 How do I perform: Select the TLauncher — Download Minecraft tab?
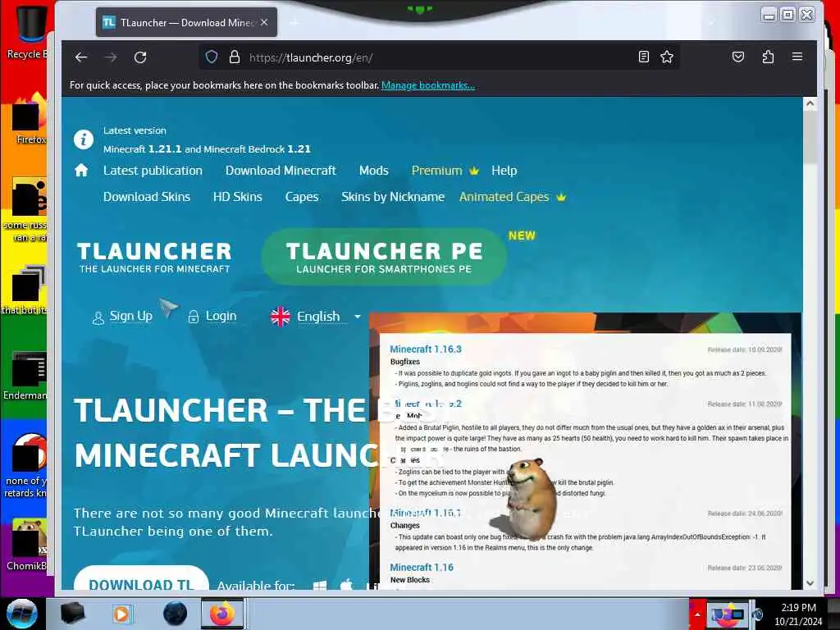[186, 22]
